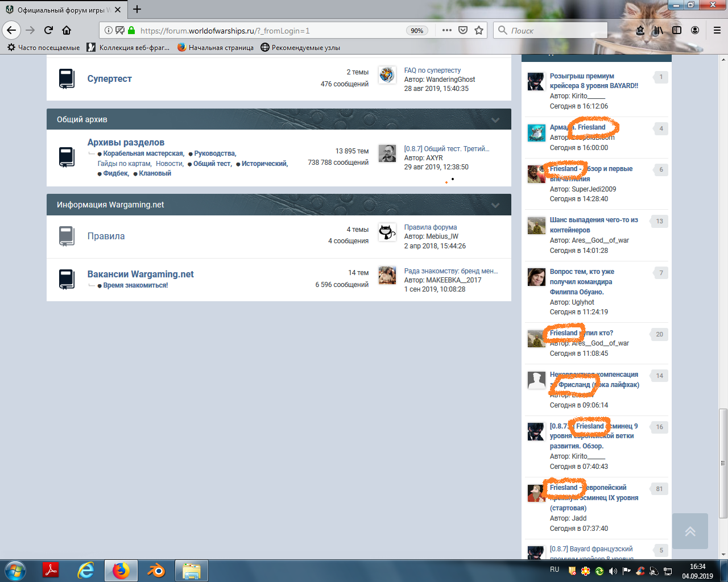
Task: Open the Руководства subforum
Action: [x=215, y=153]
